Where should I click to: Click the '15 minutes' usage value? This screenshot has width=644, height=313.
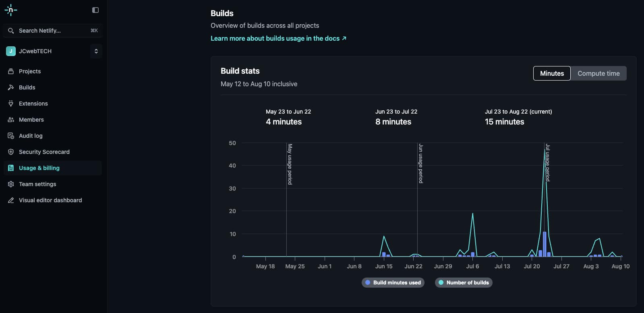(504, 122)
